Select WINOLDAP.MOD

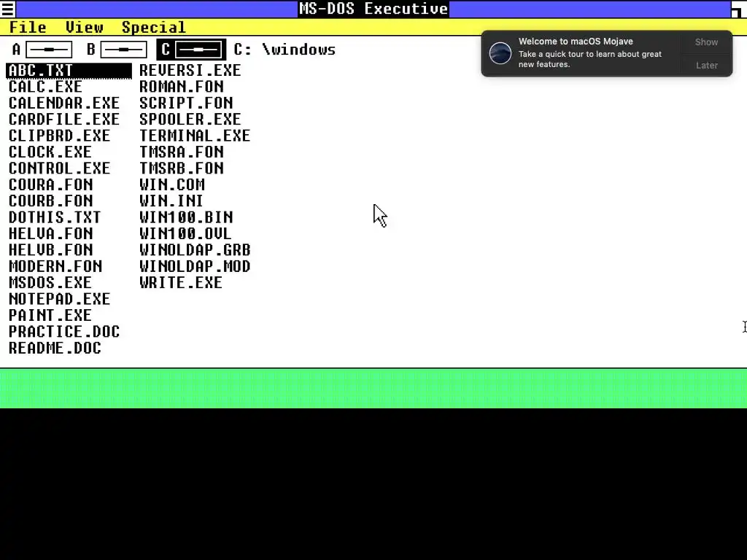(x=194, y=265)
